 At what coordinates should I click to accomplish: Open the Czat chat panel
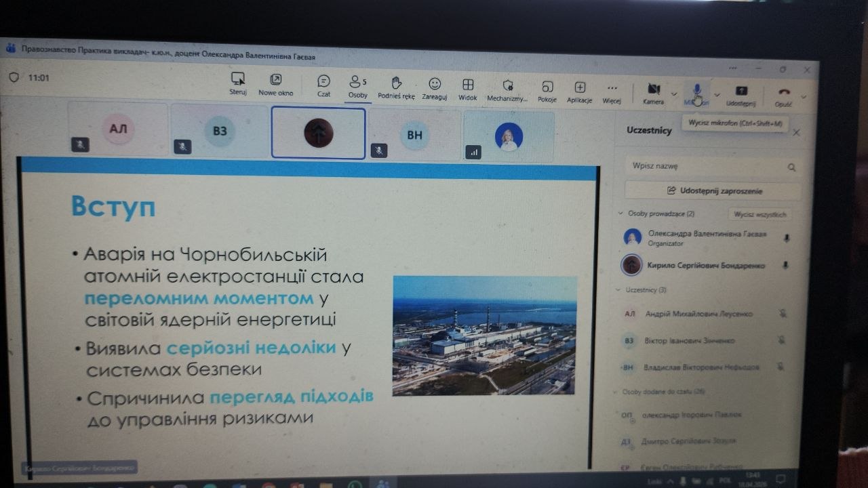coord(324,85)
